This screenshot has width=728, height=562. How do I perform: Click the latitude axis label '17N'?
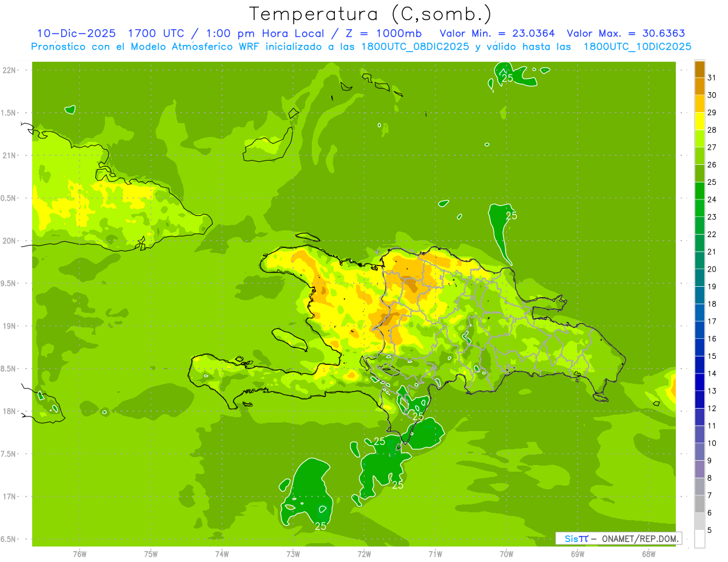(x=9, y=497)
